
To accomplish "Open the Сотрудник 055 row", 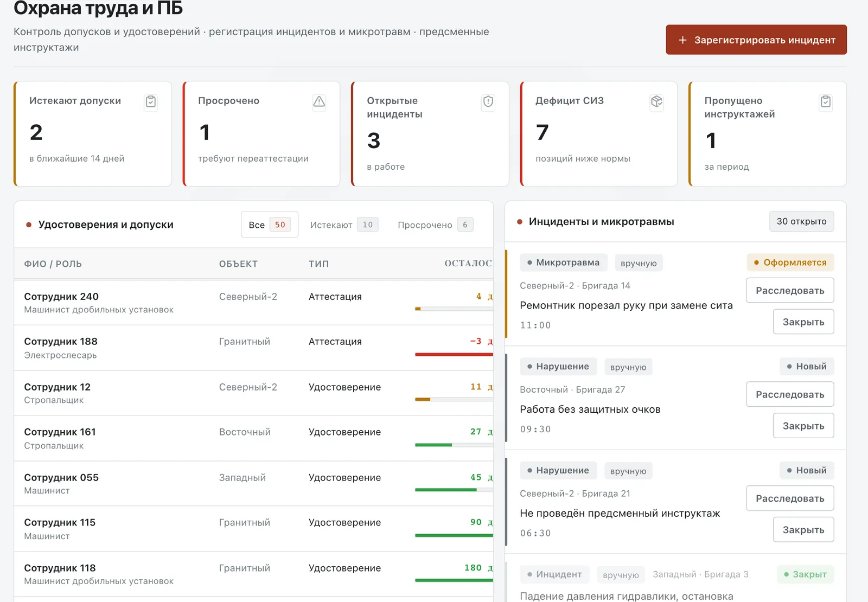I will [x=253, y=484].
